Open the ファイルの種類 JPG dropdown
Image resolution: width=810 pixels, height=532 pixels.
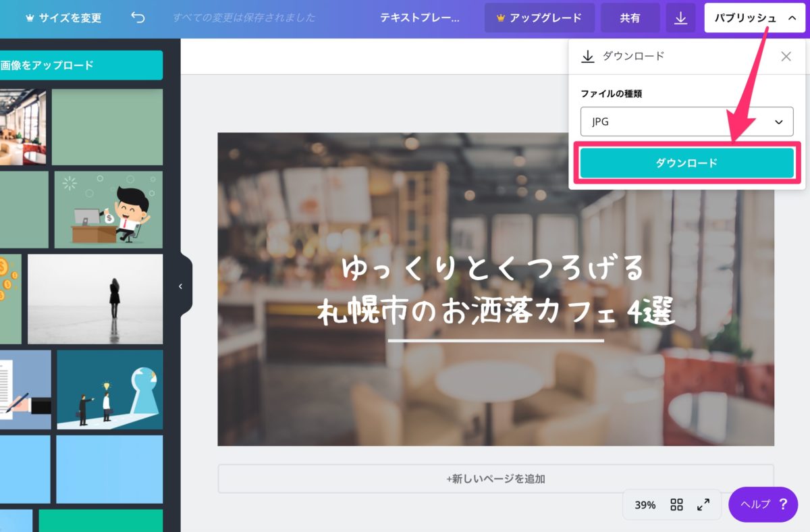686,122
